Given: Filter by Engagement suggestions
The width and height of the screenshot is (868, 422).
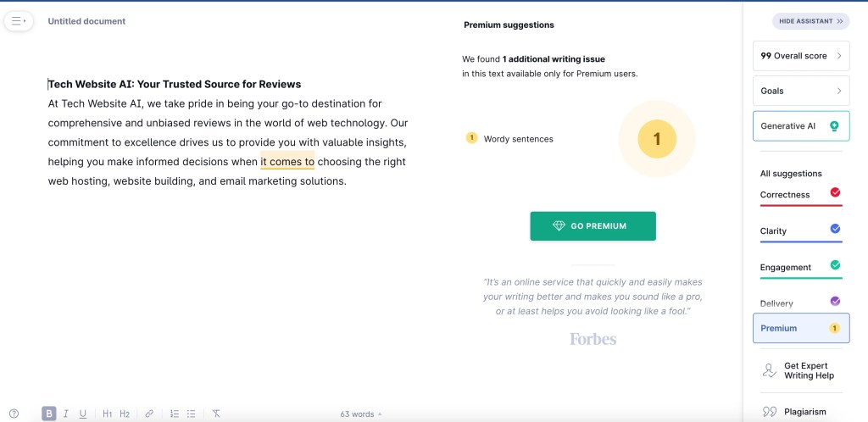Looking at the screenshot, I should point(801,269).
